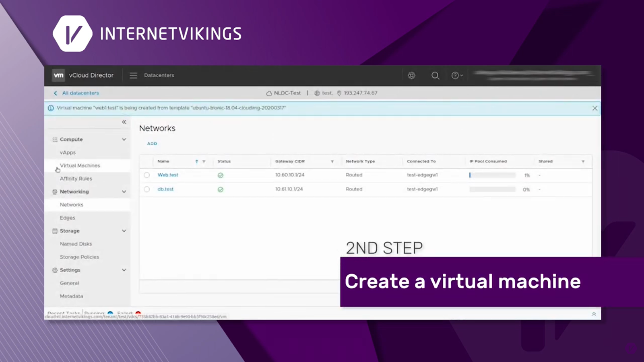Go back to All datacenters
This screenshot has width=644, height=362.
pyautogui.click(x=80, y=93)
